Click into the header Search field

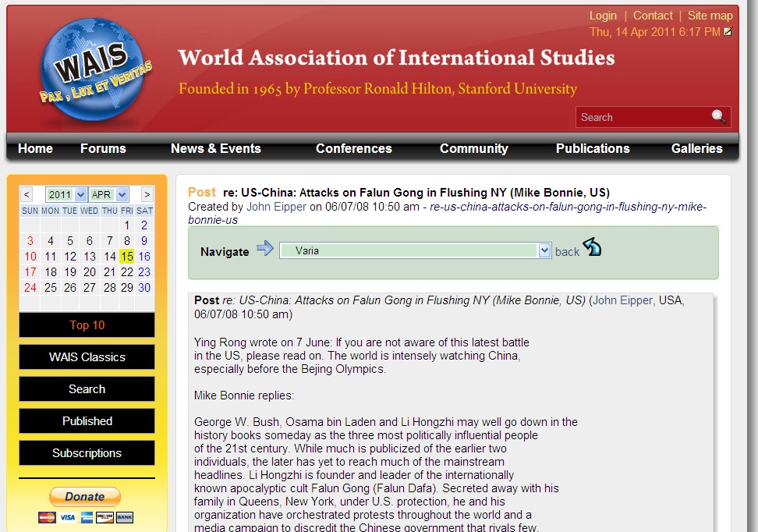642,117
